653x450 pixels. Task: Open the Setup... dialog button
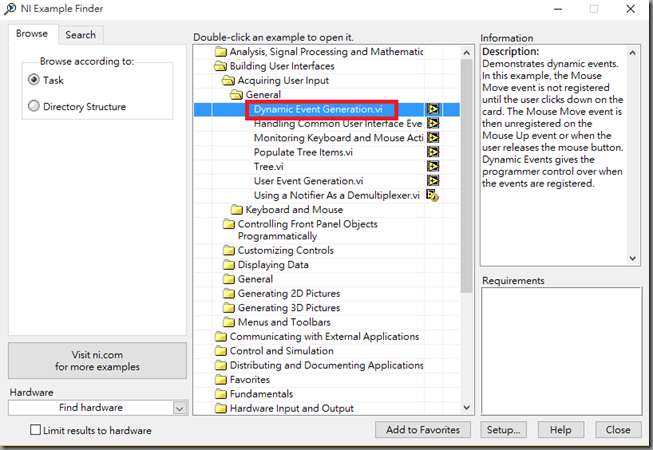coord(503,430)
